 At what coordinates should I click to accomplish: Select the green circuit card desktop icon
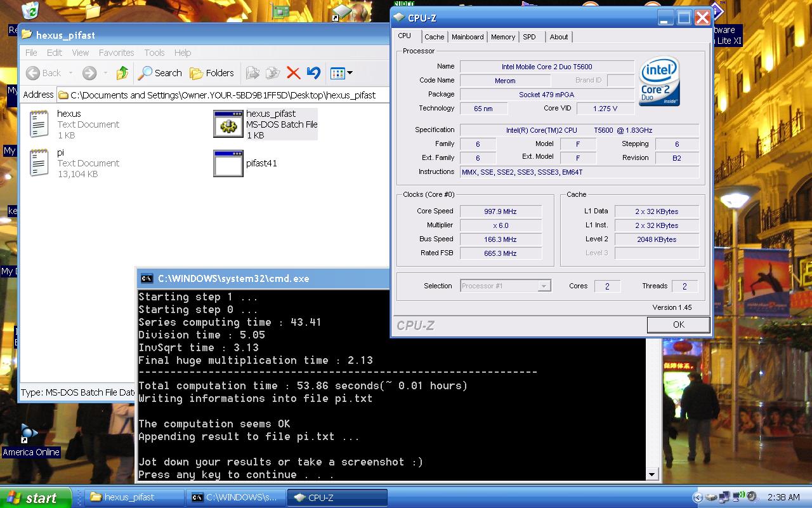click(279, 11)
